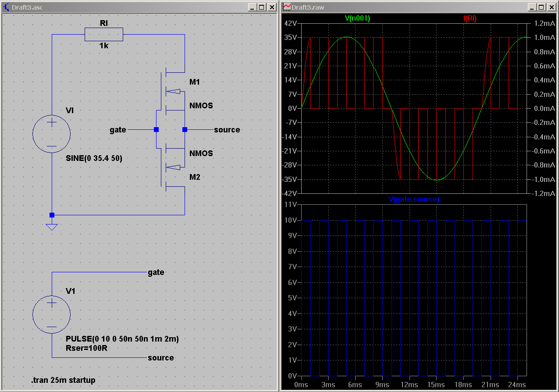559x392 pixels.
Task: Select the VI sine voltage source symbol
Action: (52, 134)
